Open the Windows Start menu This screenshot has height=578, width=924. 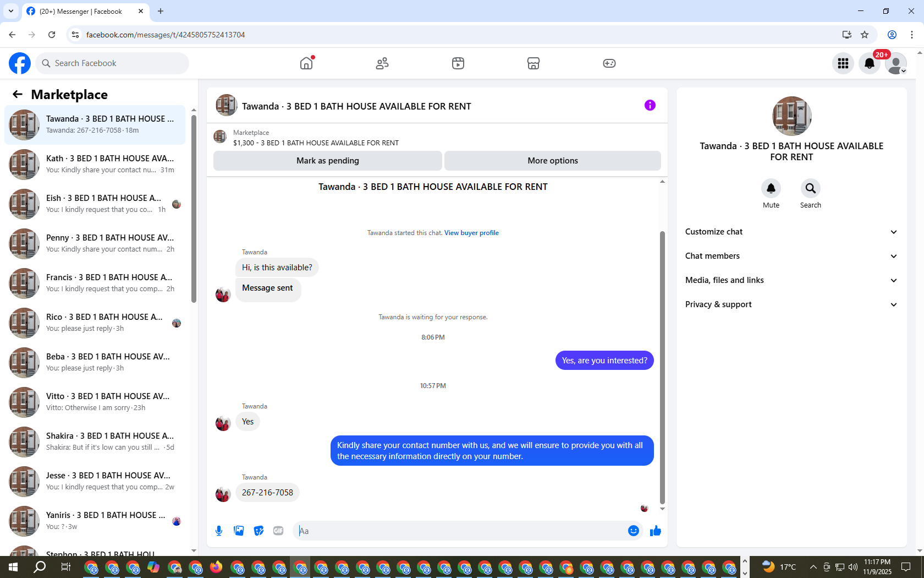coord(13,567)
